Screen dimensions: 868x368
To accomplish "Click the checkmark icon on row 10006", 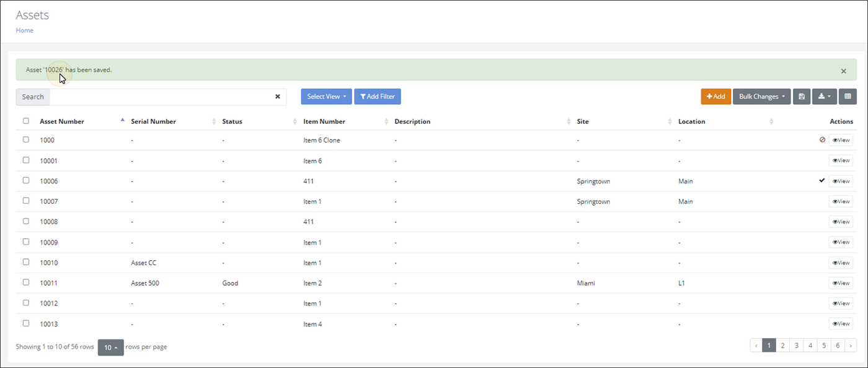I will pos(822,180).
